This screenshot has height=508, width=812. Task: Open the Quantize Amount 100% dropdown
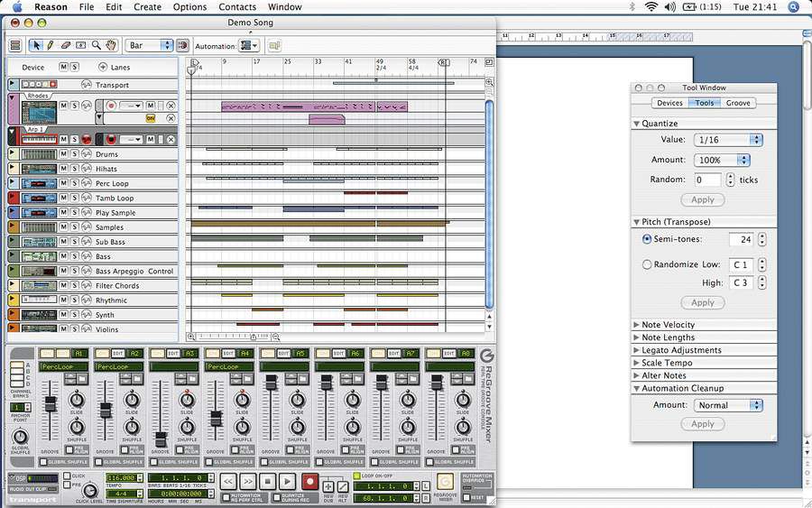[x=722, y=160]
